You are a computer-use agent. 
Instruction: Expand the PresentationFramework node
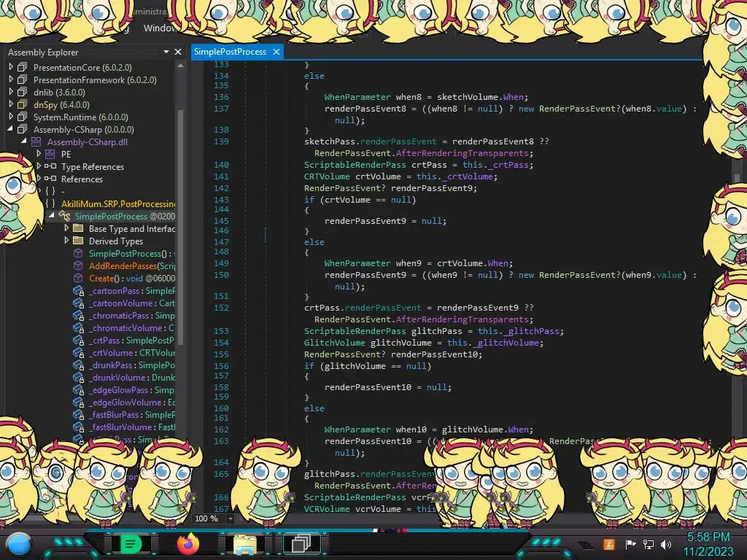tap(10, 79)
